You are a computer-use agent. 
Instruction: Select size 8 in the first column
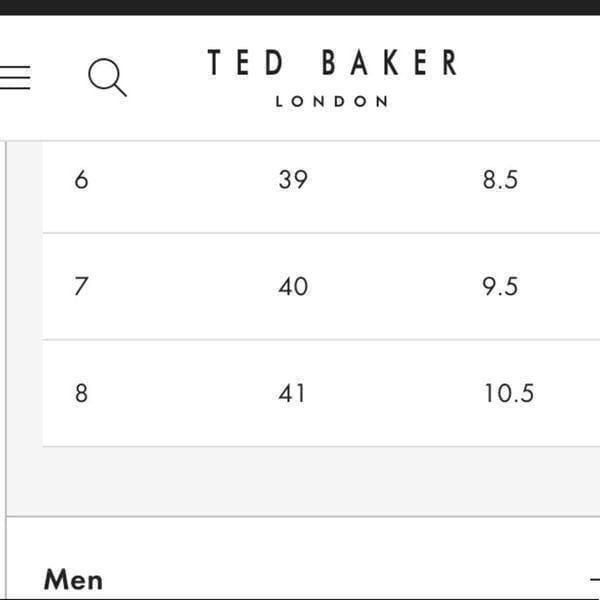point(81,393)
